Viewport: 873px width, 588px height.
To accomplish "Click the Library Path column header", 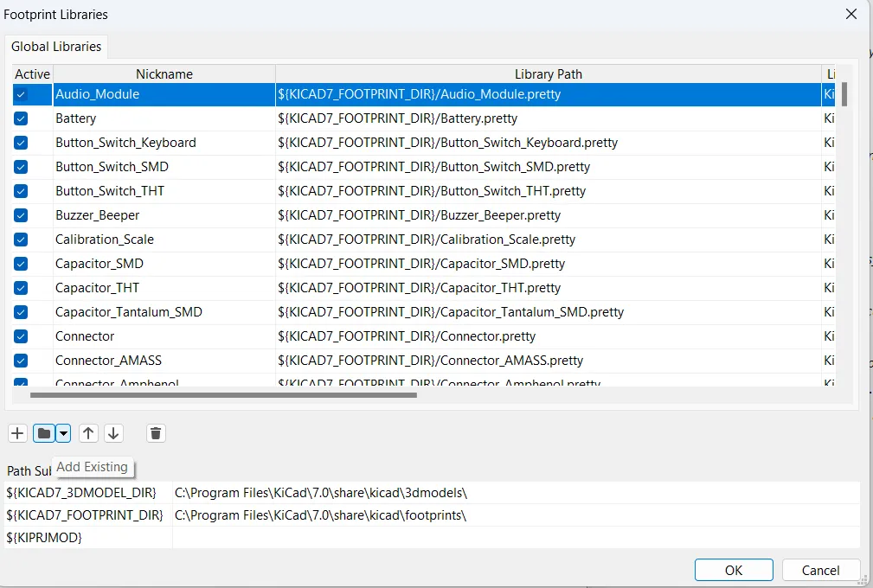I will click(x=548, y=73).
